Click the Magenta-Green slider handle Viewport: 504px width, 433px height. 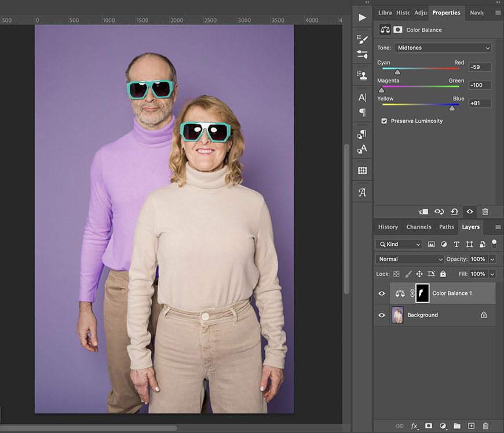(x=382, y=90)
